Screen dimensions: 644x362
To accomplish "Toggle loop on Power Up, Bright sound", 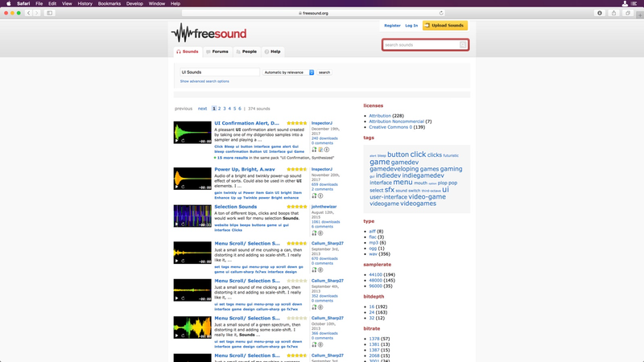I will (183, 187).
